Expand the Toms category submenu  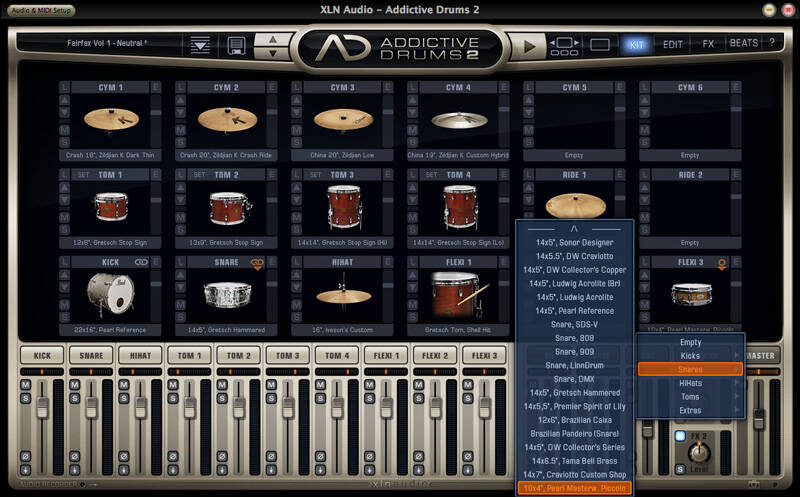click(x=690, y=397)
